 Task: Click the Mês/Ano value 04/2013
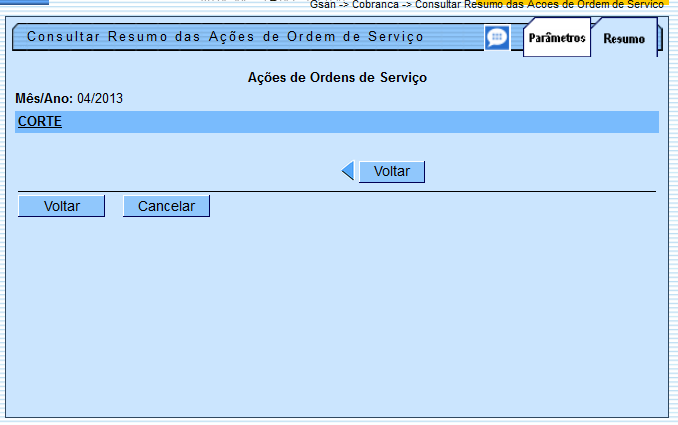(100, 99)
